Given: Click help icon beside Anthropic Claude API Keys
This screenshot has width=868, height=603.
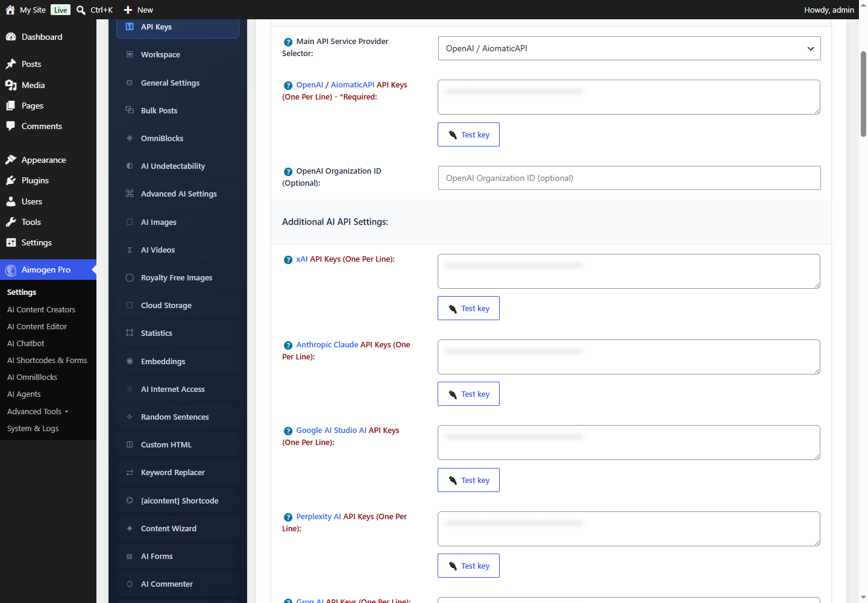Looking at the screenshot, I should point(288,345).
